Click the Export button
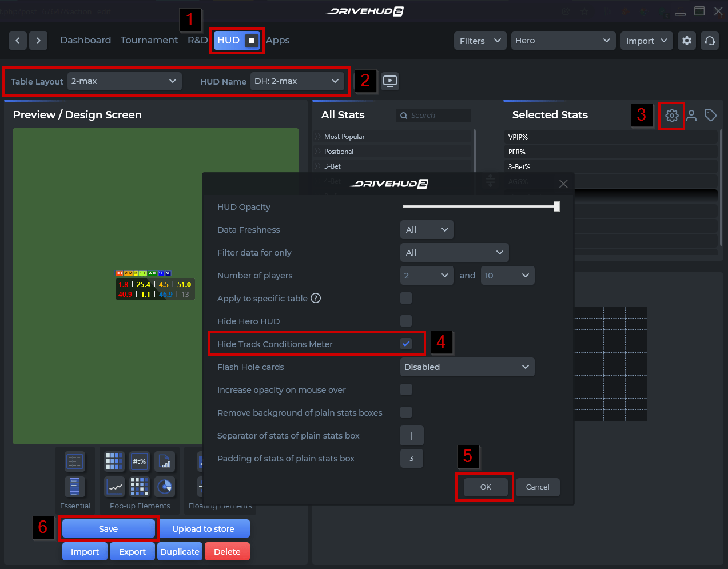728x569 pixels. [x=132, y=551]
